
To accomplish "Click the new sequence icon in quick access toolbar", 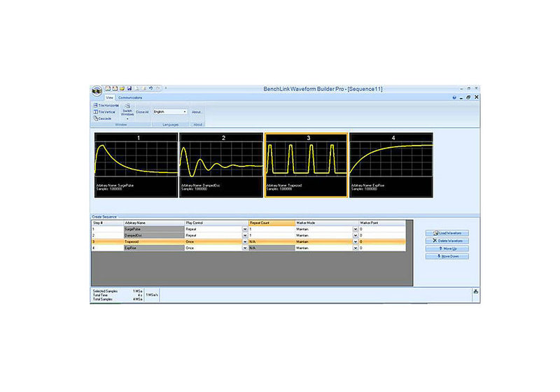I will (x=115, y=88).
